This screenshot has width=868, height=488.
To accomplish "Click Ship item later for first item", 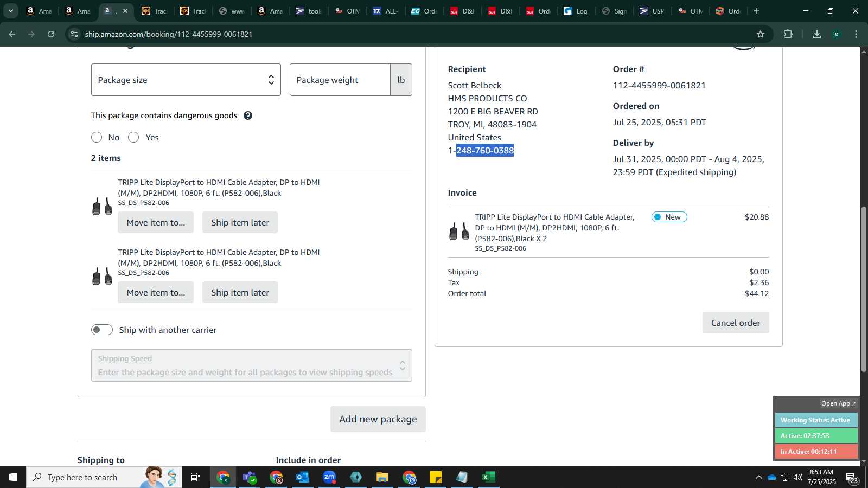I will 240,222.
